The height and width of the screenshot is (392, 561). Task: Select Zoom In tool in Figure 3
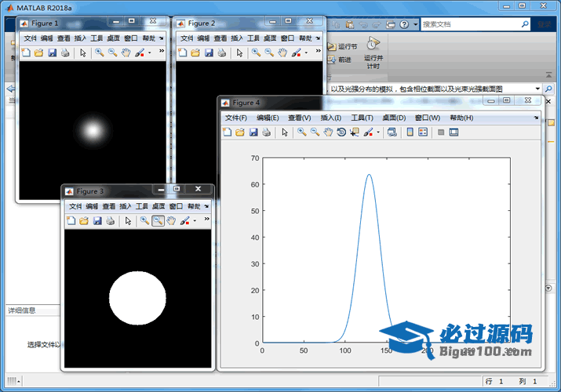click(x=144, y=221)
